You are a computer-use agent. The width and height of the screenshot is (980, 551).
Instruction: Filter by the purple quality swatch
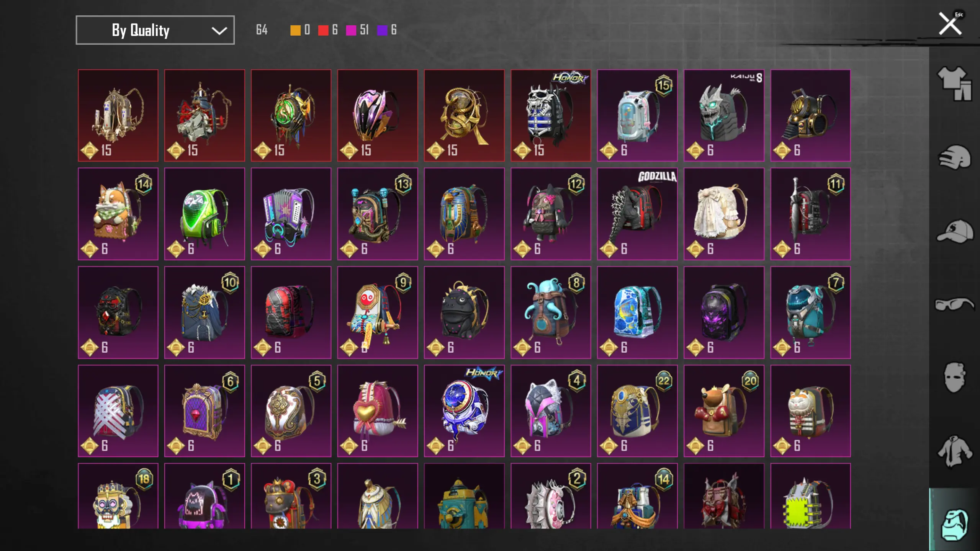[x=382, y=30]
